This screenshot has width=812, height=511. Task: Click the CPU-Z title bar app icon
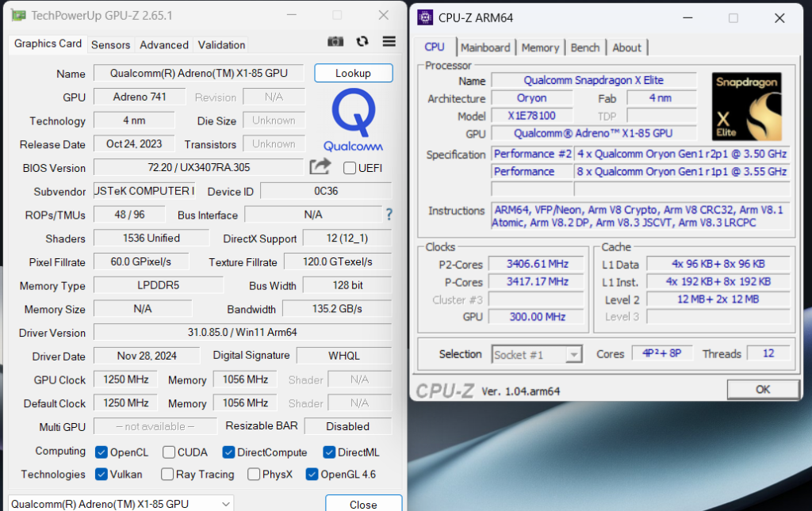[426, 17]
